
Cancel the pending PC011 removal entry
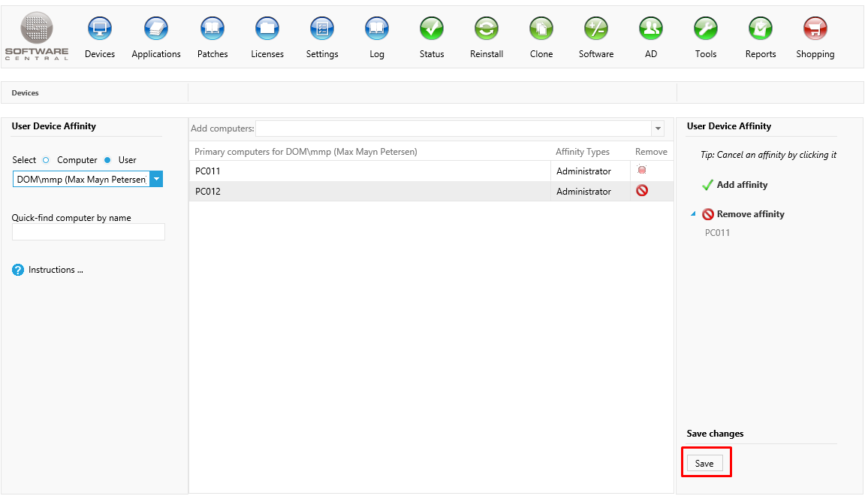[x=717, y=233]
